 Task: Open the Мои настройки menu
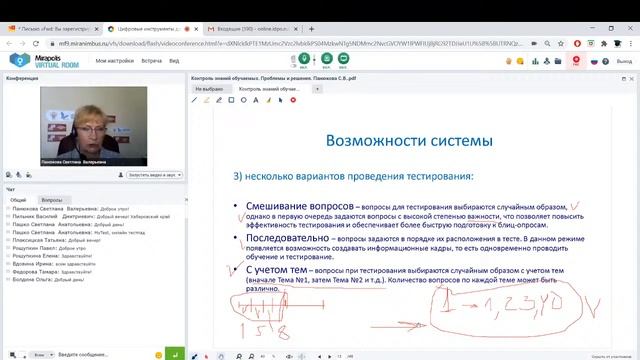115,61
